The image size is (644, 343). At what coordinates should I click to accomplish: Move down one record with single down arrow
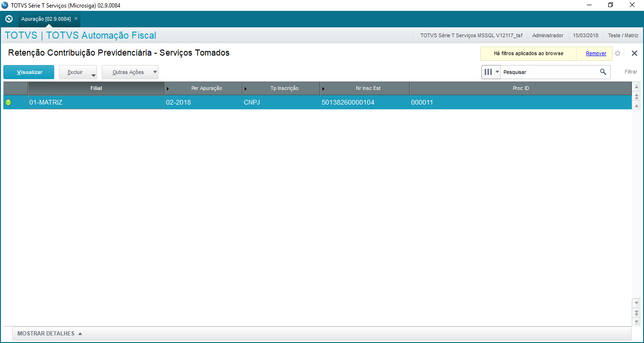point(636,303)
